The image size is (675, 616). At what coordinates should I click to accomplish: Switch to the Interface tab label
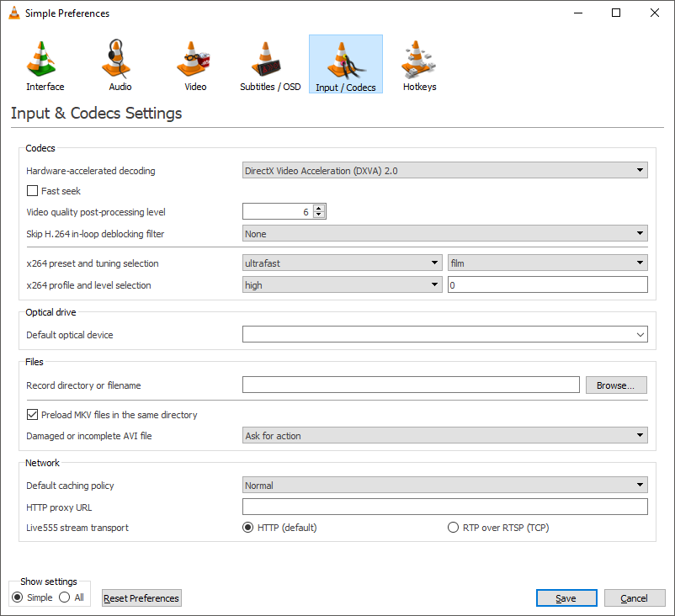click(45, 87)
